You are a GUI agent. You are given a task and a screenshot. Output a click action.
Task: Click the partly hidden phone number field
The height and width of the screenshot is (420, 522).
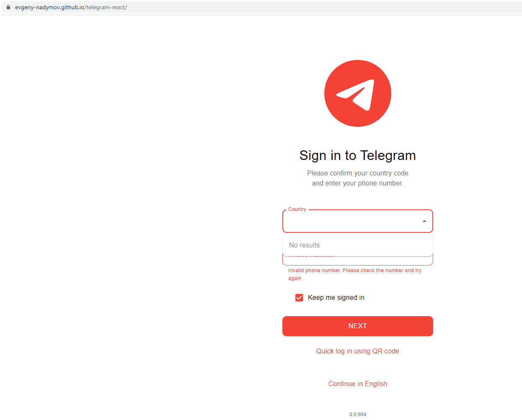click(357, 260)
